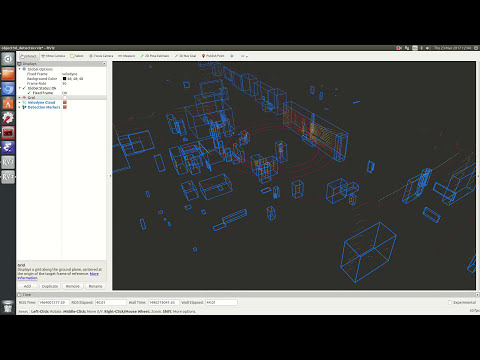Launch the Chromium browser from dock
This screenshot has height=360, width=480.
pyautogui.click(x=8, y=89)
